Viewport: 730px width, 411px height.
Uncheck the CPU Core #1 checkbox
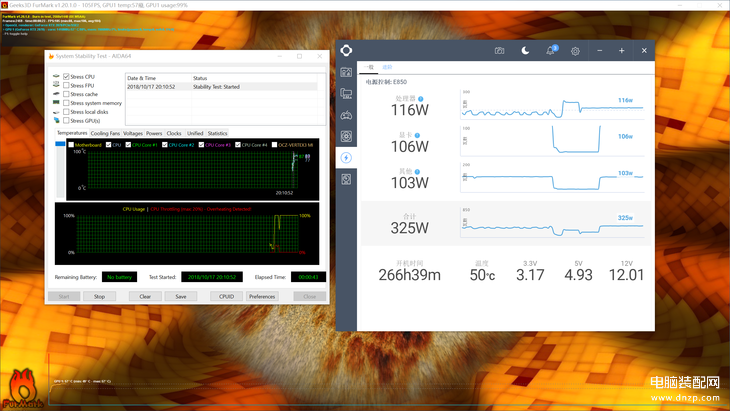[128, 145]
